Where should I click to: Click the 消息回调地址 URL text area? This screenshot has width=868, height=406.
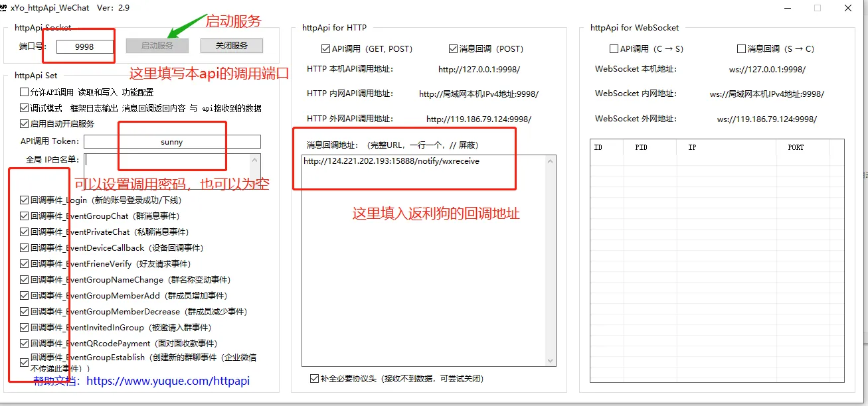click(x=423, y=259)
